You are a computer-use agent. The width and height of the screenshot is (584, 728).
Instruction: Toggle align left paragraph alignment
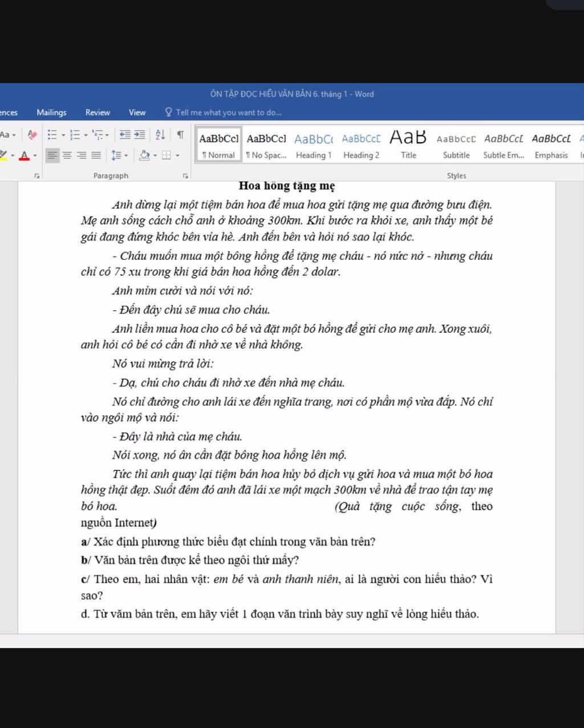pyautogui.click(x=52, y=155)
